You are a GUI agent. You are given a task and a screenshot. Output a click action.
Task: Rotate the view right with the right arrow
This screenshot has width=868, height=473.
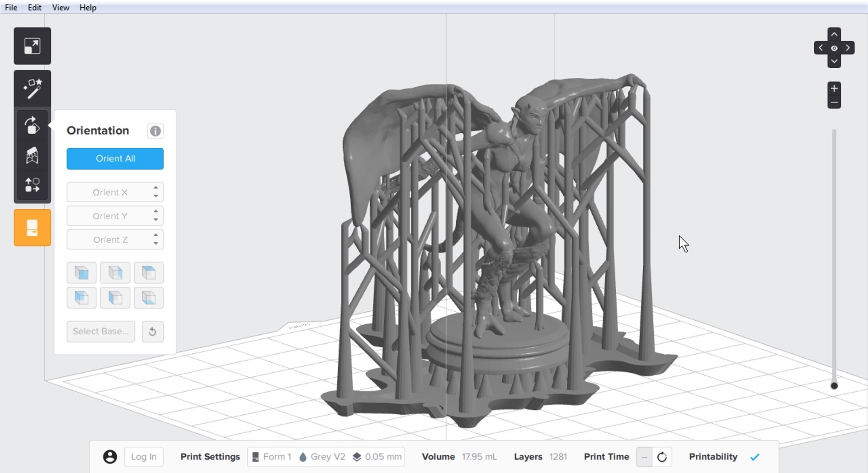(848, 48)
